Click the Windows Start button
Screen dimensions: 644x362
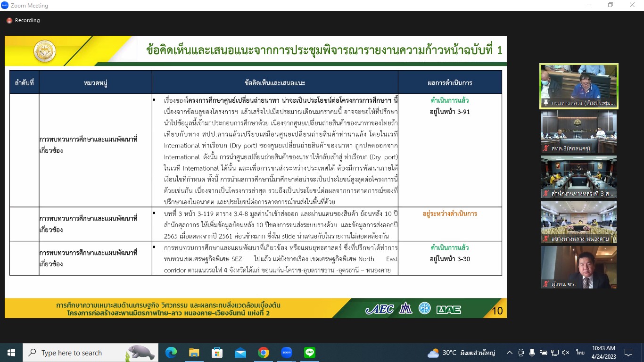tap(11, 353)
